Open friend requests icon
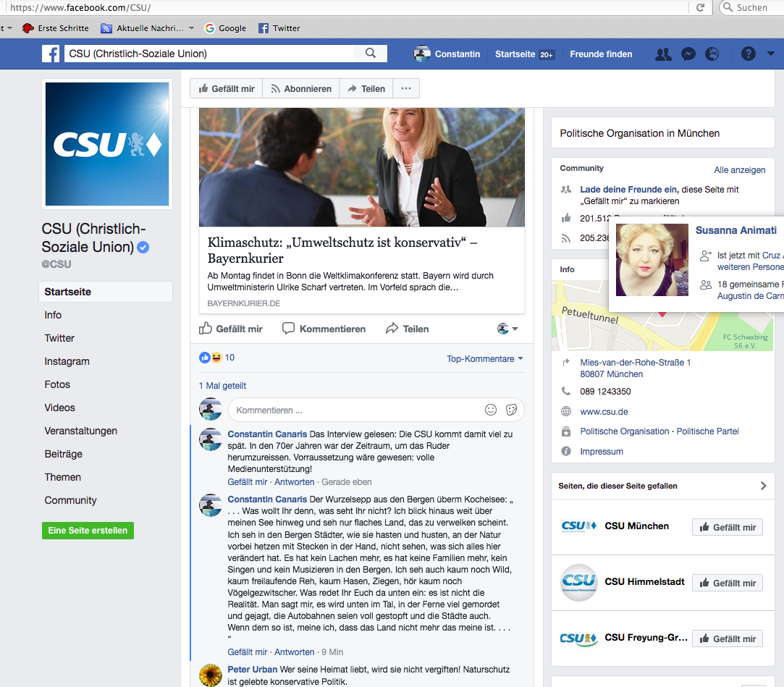This screenshot has width=784, height=687. [x=663, y=54]
